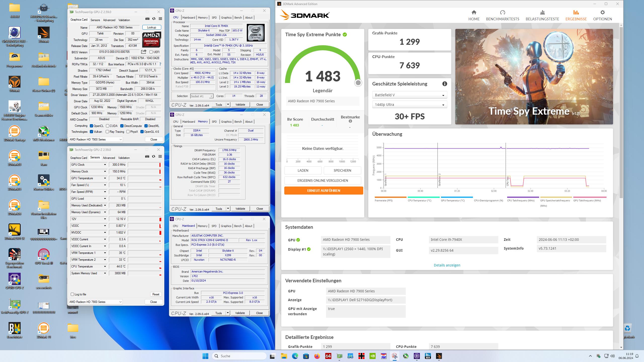Open the CINEBENCH 2003 desktop shortcut
644x362 pixels.
point(14,37)
